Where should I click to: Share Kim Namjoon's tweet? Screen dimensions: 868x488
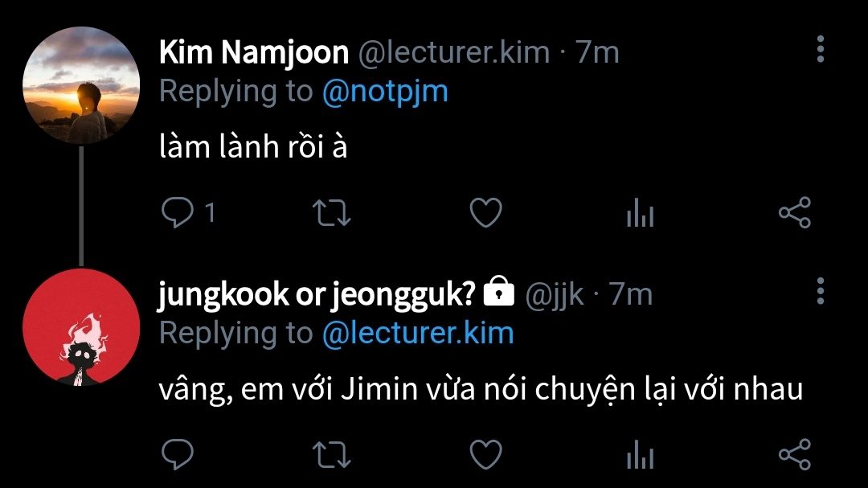click(795, 213)
